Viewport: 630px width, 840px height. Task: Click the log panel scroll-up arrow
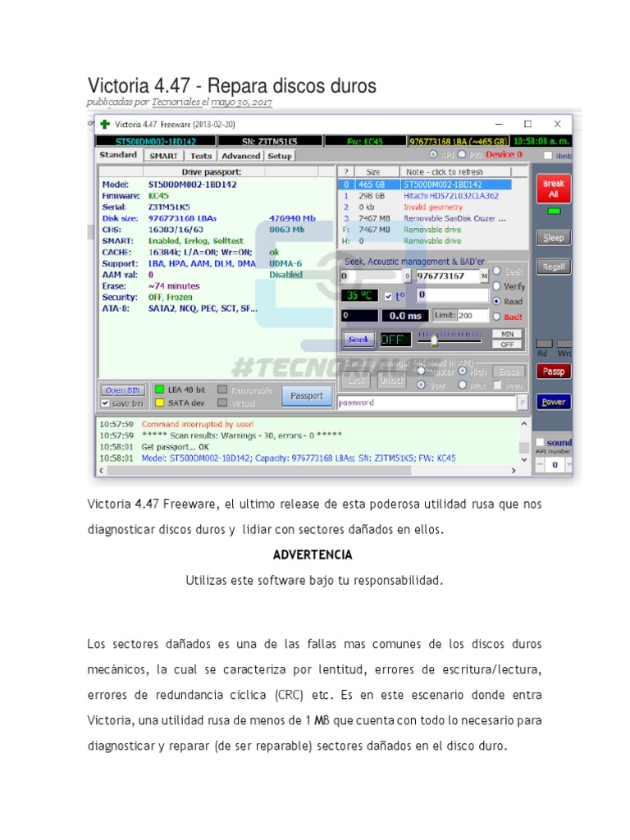[x=524, y=424]
